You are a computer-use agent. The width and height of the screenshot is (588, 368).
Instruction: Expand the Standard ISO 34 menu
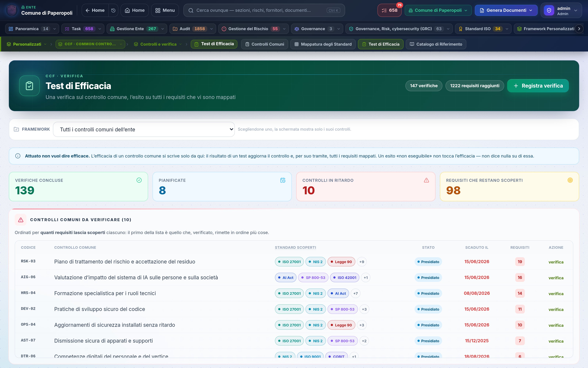coord(483,29)
